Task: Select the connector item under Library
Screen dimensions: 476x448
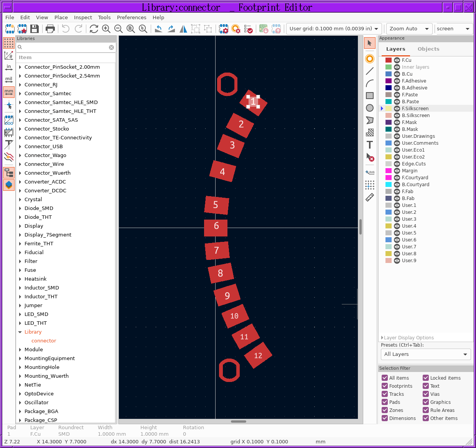Action: point(43,341)
